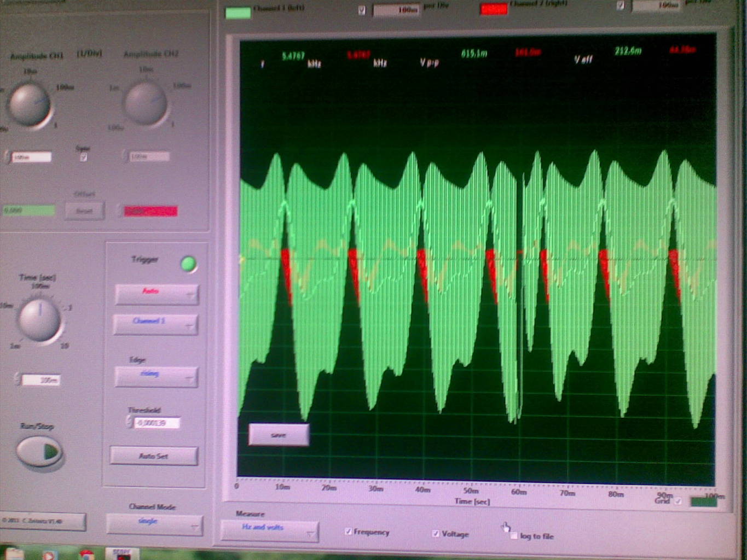
Task: Open the media player icon in the taskbar
Action: 49,555
